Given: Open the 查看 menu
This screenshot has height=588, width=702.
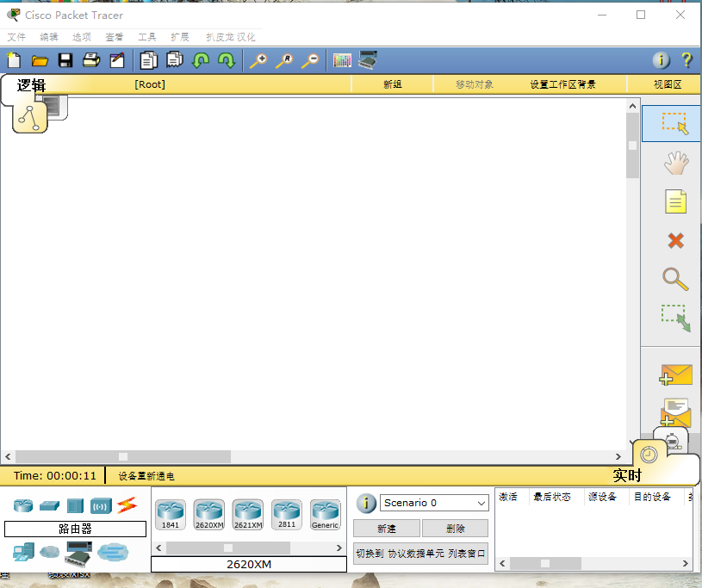Looking at the screenshot, I should (115, 37).
